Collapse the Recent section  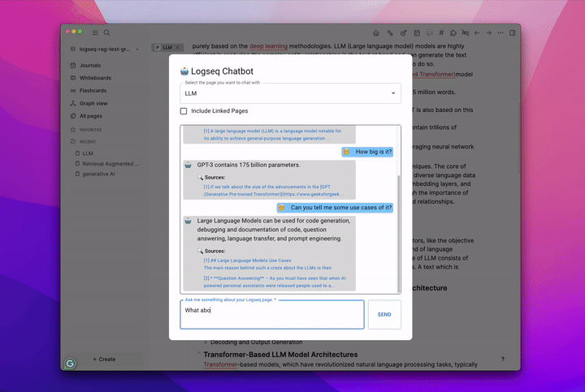pos(87,141)
